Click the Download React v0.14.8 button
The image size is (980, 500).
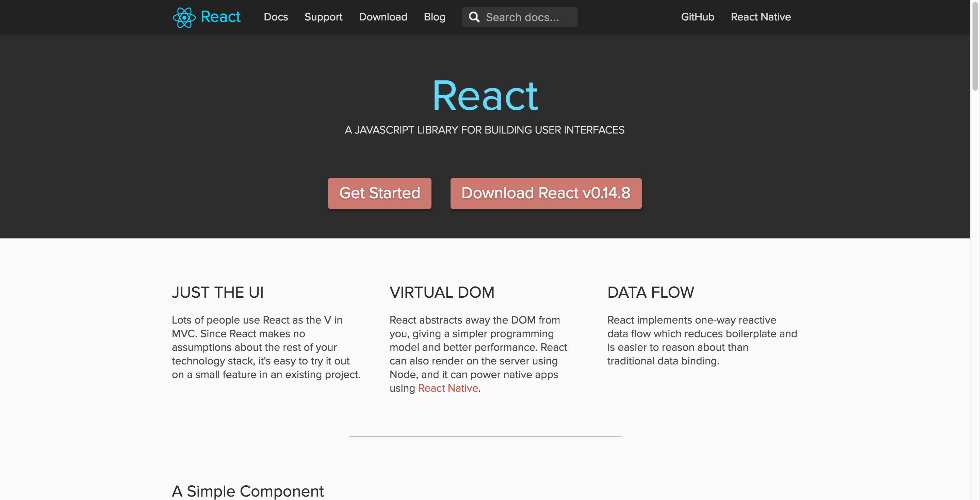point(546,192)
